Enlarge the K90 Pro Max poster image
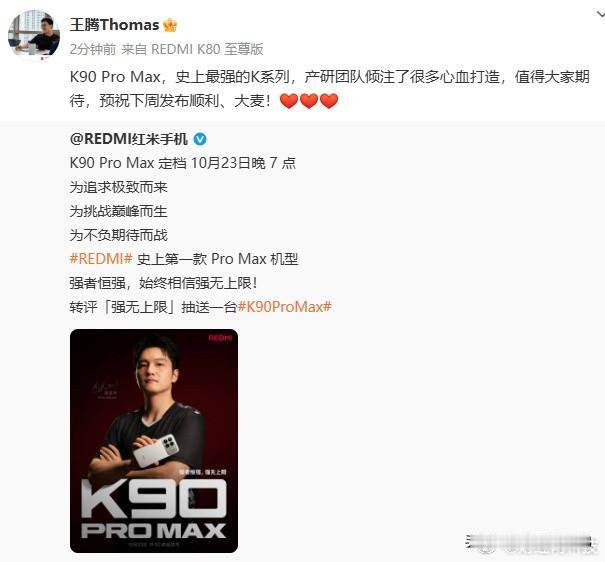This screenshot has height=562, width=605. click(x=154, y=440)
